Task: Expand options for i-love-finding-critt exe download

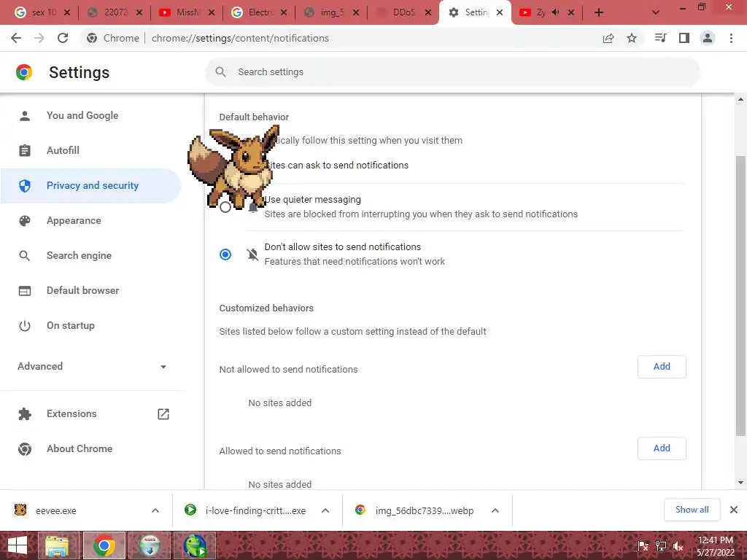Action: pos(325,510)
